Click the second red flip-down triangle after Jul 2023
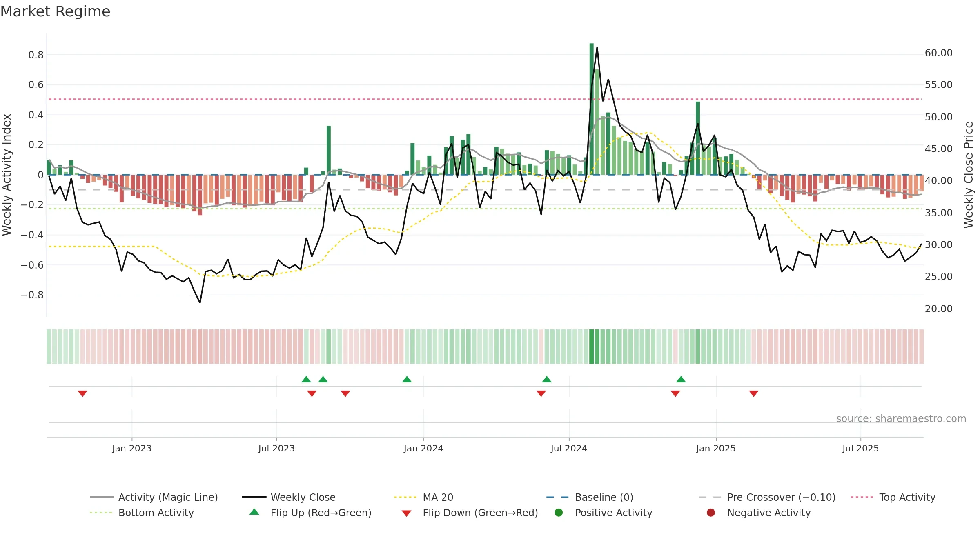Viewport: 980px width, 551px height. coord(345,393)
